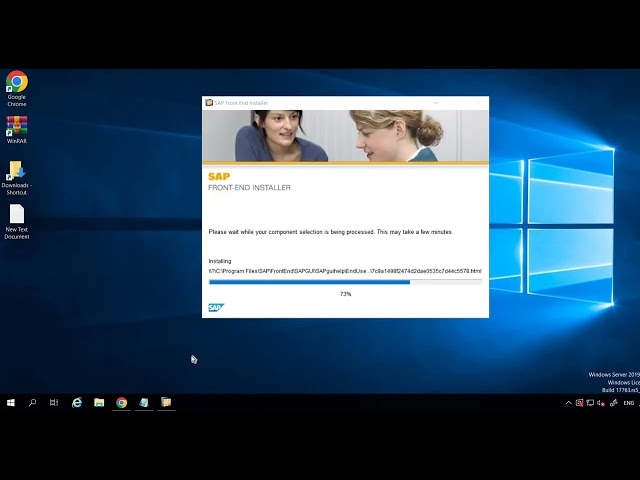
Task: Click the 'Please wait while your component' message
Action: [x=331, y=232]
